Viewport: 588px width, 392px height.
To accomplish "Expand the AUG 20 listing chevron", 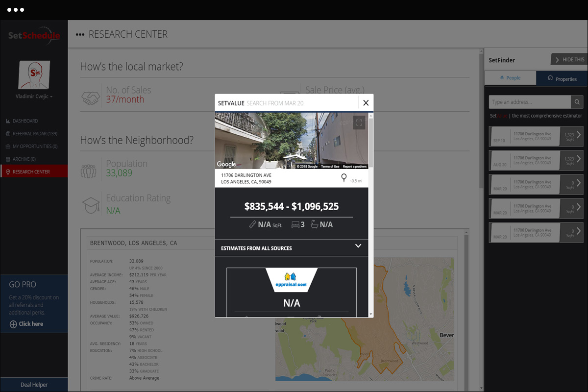I will [579, 158].
